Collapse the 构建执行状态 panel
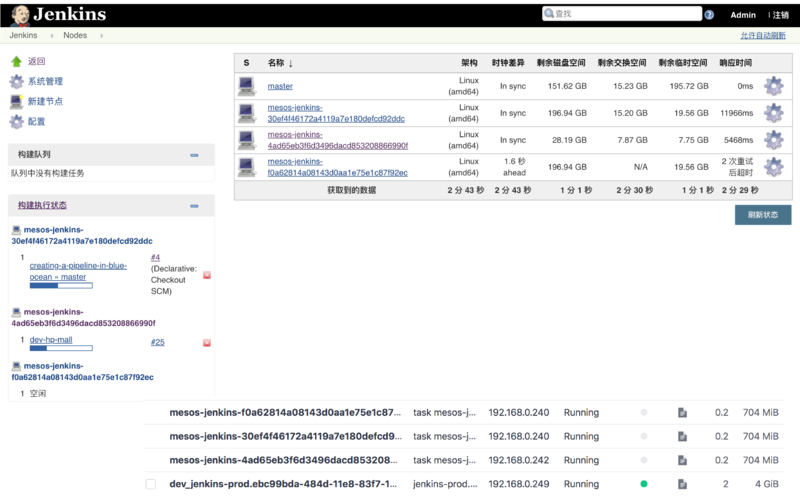The height and width of the screenshot is (502, 800). [x=194, y=206]
